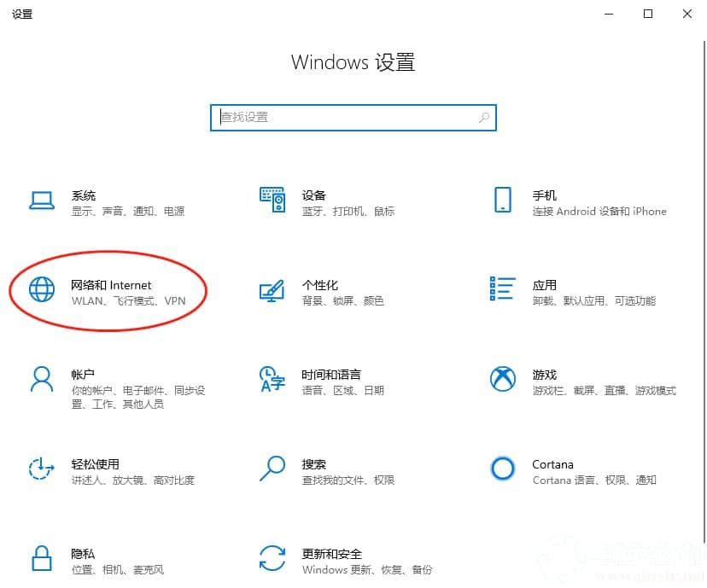This screenshot has width=707, height=588.
Task: Open the 隐私 padlock icon
Action: click(42, 558)
